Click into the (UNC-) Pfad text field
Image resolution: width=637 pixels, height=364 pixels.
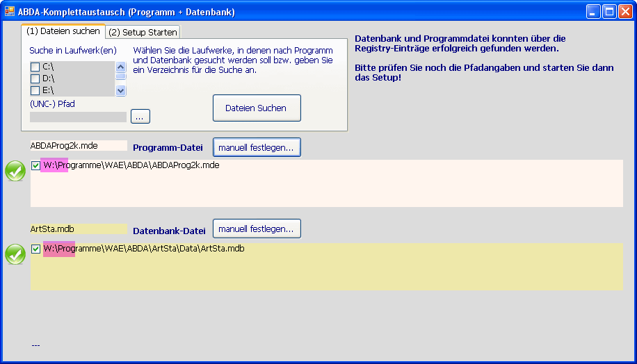coord(78,117)
